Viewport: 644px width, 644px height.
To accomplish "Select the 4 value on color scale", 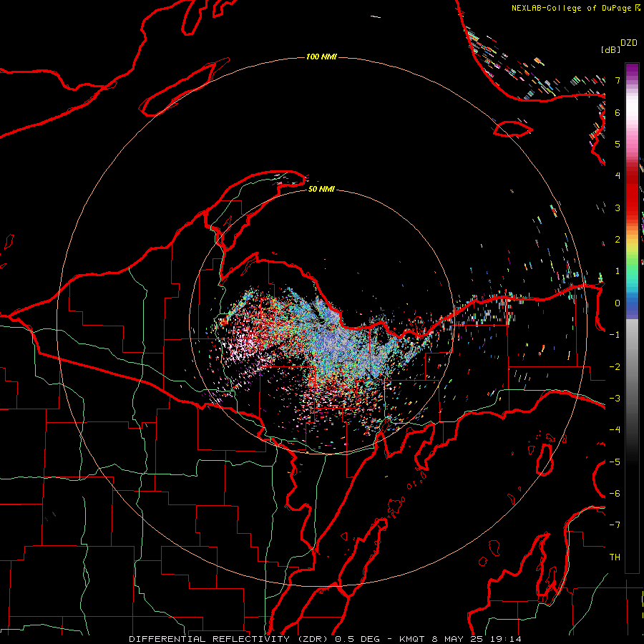I will click(618, 176).
